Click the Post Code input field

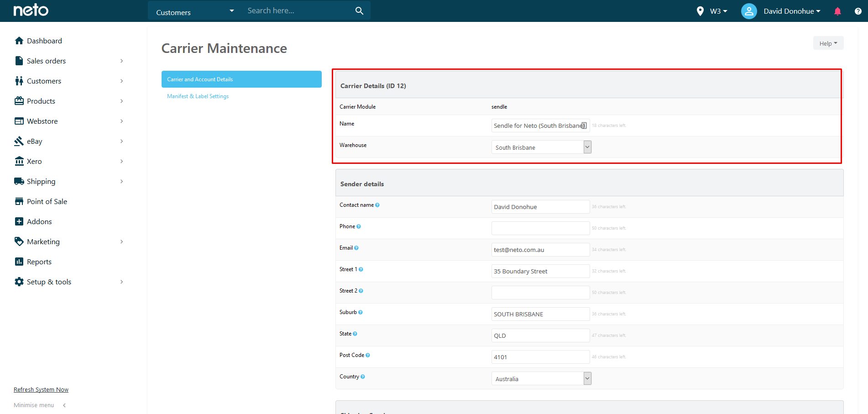pyautogui.click(x=540, y=357)
